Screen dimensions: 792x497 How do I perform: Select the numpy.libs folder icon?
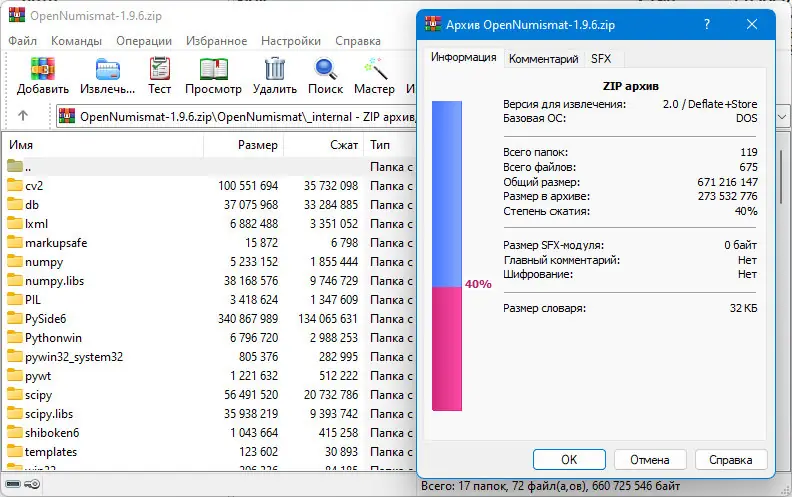[x=15, y=280]
